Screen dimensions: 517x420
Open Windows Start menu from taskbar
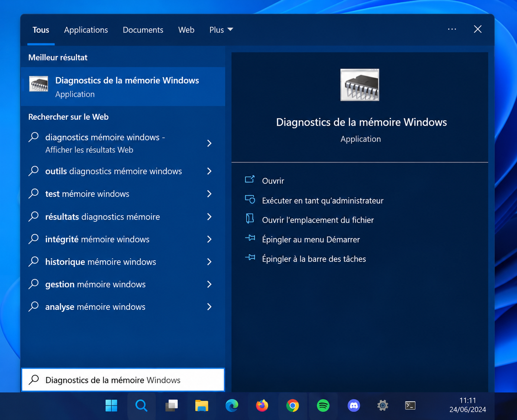click(x=111, y=406)
